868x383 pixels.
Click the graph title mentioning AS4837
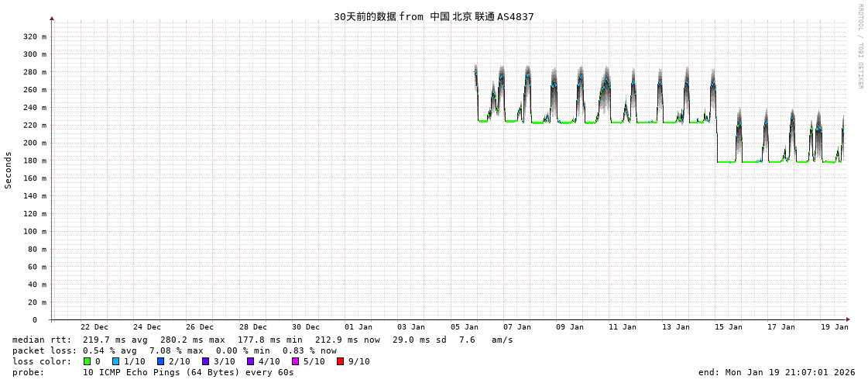click(x=434, y=16)
